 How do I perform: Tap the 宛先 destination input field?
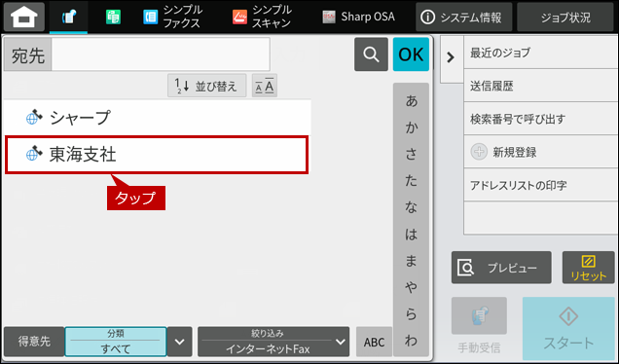pyautogui.click(x=161, y=55)
